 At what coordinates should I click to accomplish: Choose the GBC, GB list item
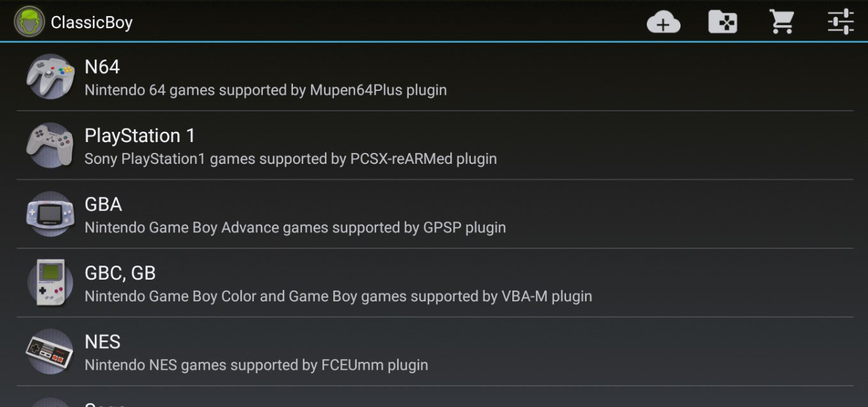(435, 283)
